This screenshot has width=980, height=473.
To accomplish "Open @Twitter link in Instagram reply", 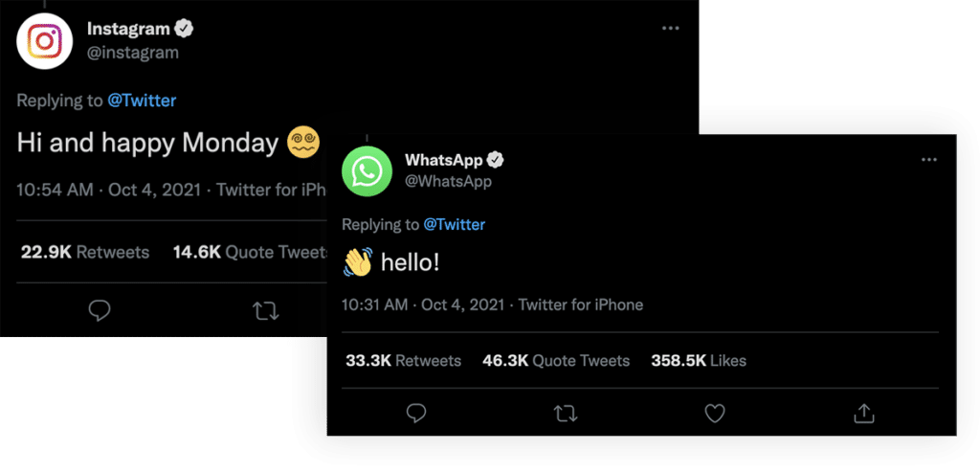I will click(x=144, y=101).
